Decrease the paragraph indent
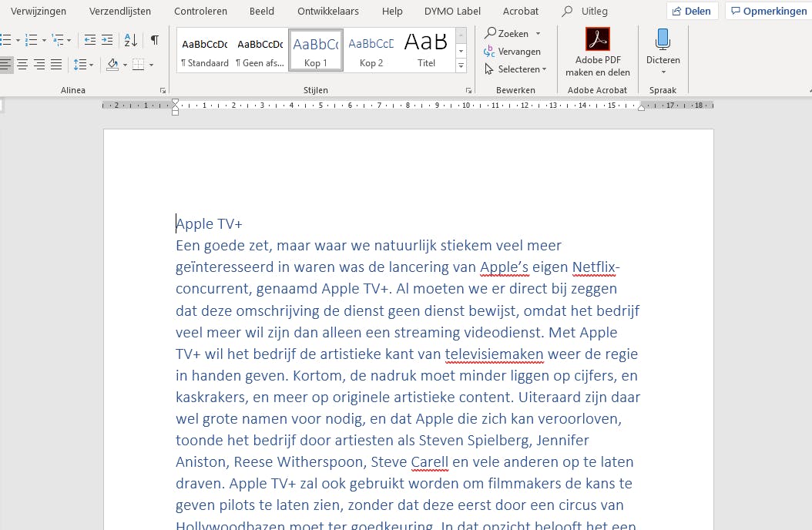The width and height of the screenshot is (812, 530). tap(89, 40)
